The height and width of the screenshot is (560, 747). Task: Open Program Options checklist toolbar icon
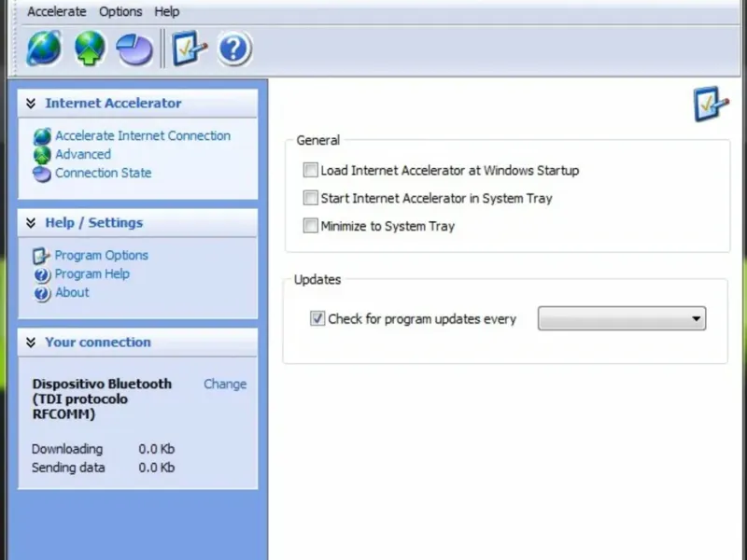(190, 48)
